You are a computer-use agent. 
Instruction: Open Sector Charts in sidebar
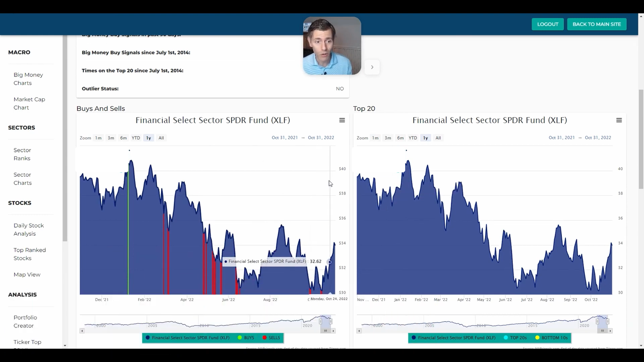click(22, 179)
